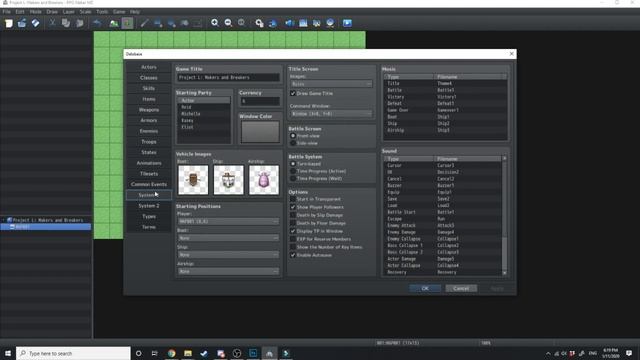Select the Flood Fill tool
Screen dimensions: 640x360
[184, 23]
